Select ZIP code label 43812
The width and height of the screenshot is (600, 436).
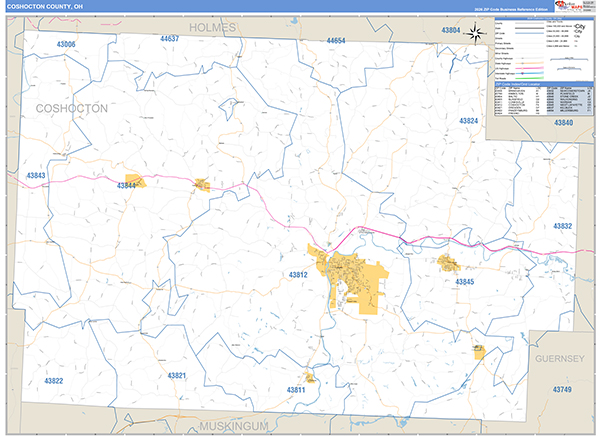299,275
